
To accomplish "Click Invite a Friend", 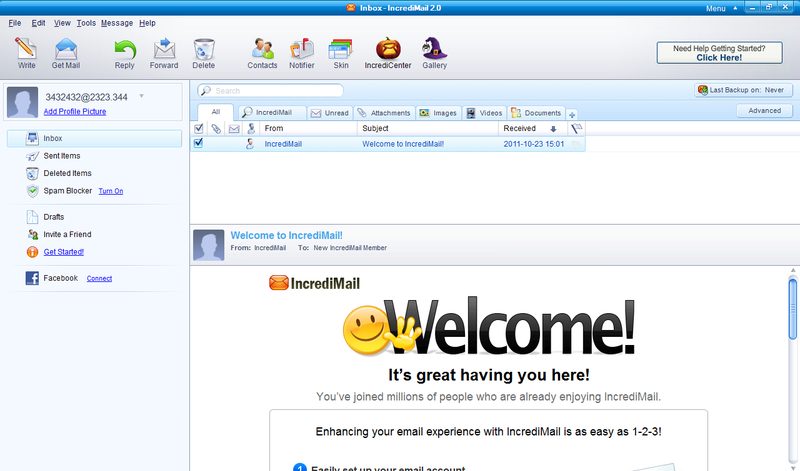I will pos(67,234).
